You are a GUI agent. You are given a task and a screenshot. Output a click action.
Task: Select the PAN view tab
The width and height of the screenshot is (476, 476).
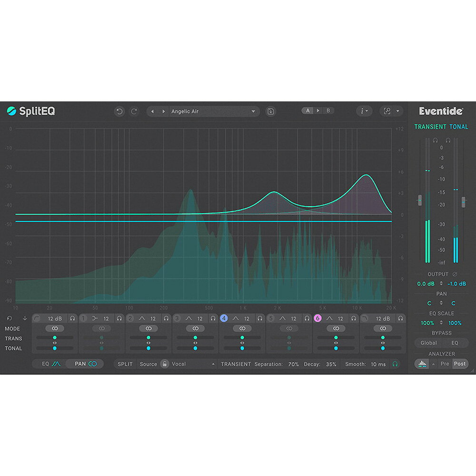[85, 364]
